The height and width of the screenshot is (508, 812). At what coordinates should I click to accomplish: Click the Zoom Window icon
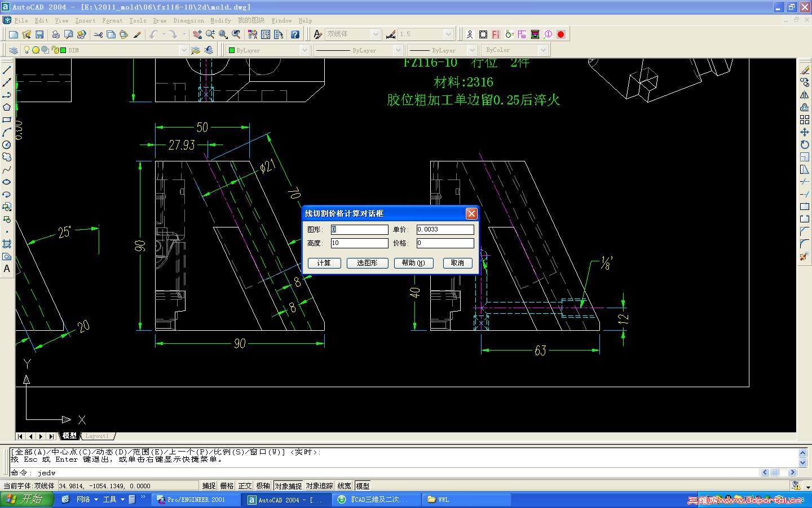click(223, 34)
